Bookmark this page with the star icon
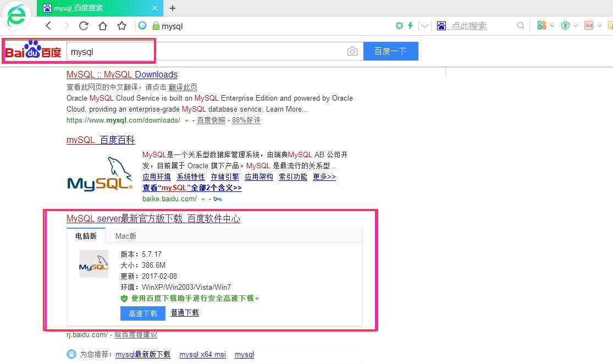Viewport: 613px width, 364px height. point(122,26)
